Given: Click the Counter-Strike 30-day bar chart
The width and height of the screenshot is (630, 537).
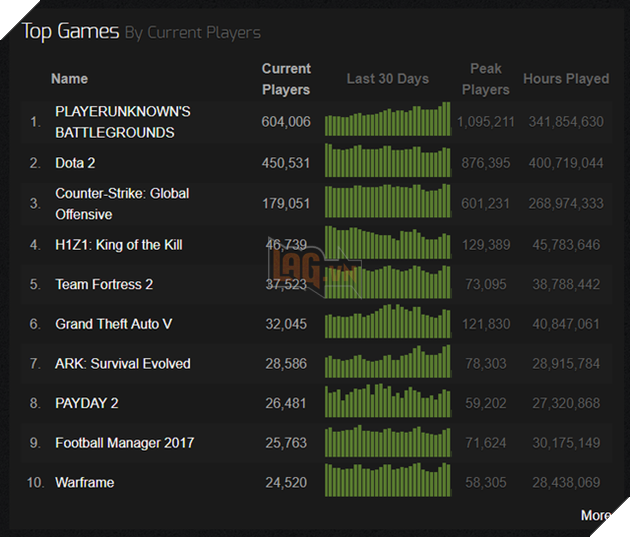Looking at the screenshot, I should [388, 201].
